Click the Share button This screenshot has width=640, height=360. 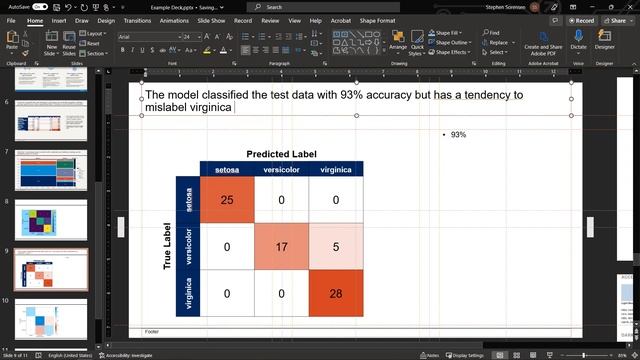click(x=615, y=20)
